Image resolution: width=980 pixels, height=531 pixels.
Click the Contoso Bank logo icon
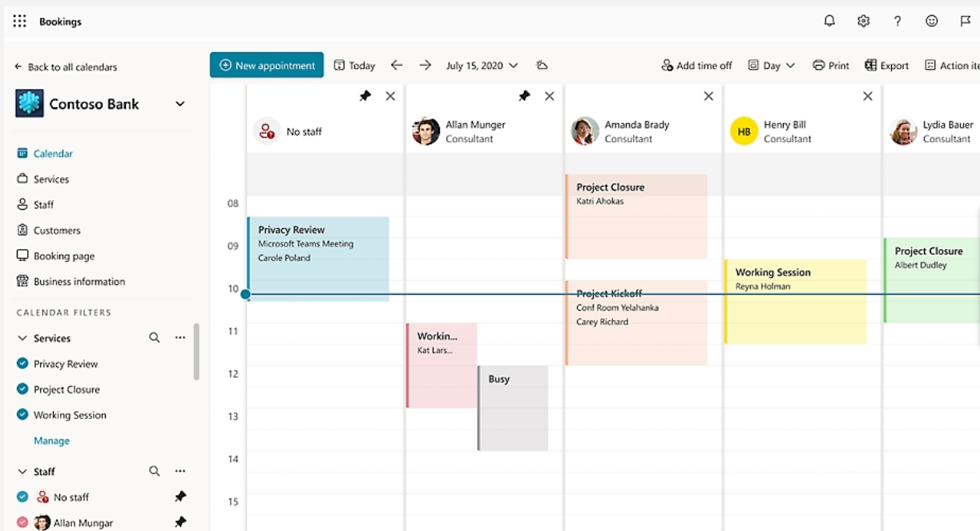pyautogui.click(x=30, y=103)
